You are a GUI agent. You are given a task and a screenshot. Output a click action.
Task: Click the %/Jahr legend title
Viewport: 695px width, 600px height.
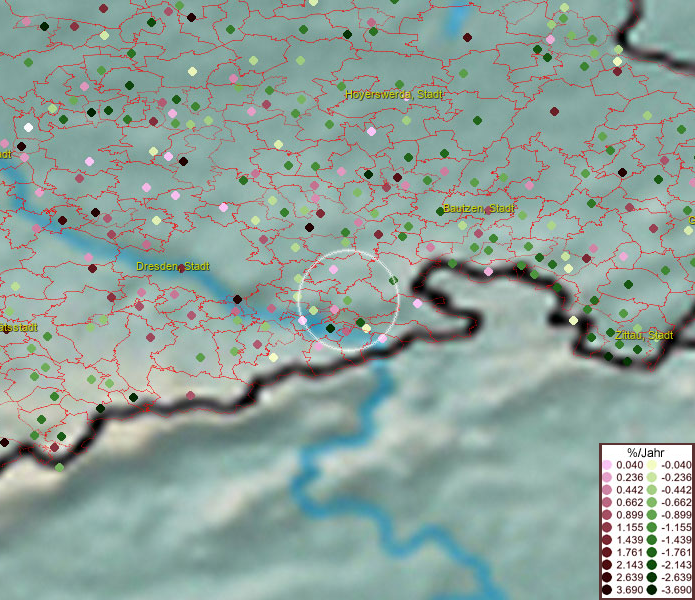click(x=644, y=452)
